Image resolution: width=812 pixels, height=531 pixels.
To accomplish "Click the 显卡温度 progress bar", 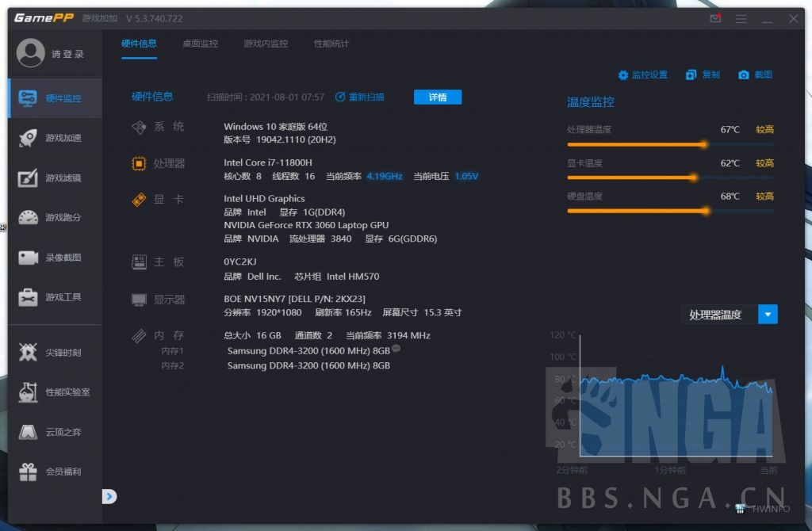I will [x=671, y=178].
